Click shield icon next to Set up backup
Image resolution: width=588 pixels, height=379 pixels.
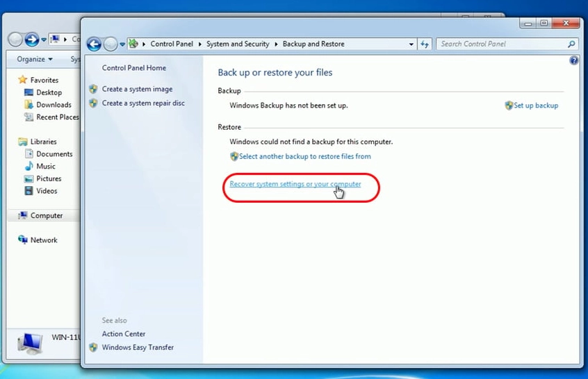coord(509,106)
